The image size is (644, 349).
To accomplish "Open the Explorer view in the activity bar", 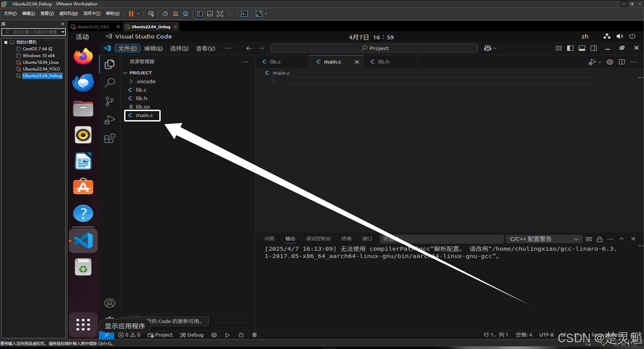I will (x=109, y=64).
